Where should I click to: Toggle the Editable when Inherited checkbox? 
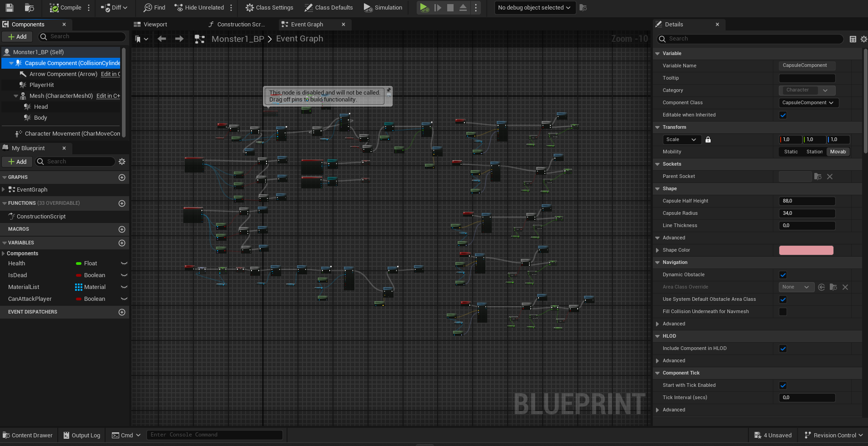(x=783, y=115)
